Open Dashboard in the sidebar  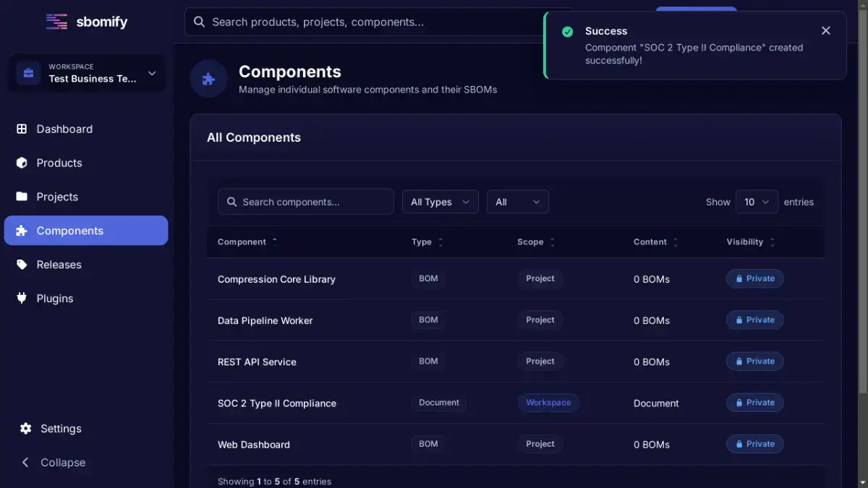click(86, 129)
